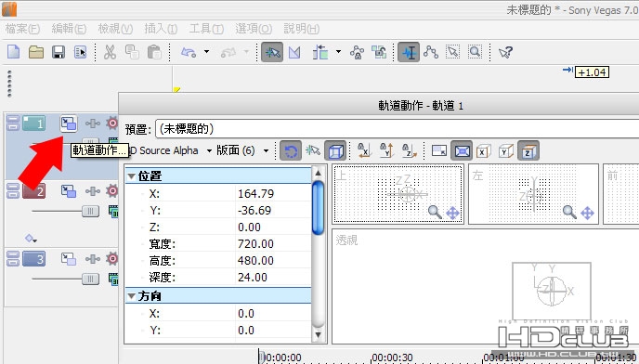Open the 選項 menu

pyautogui.click(x=254, y=29)
